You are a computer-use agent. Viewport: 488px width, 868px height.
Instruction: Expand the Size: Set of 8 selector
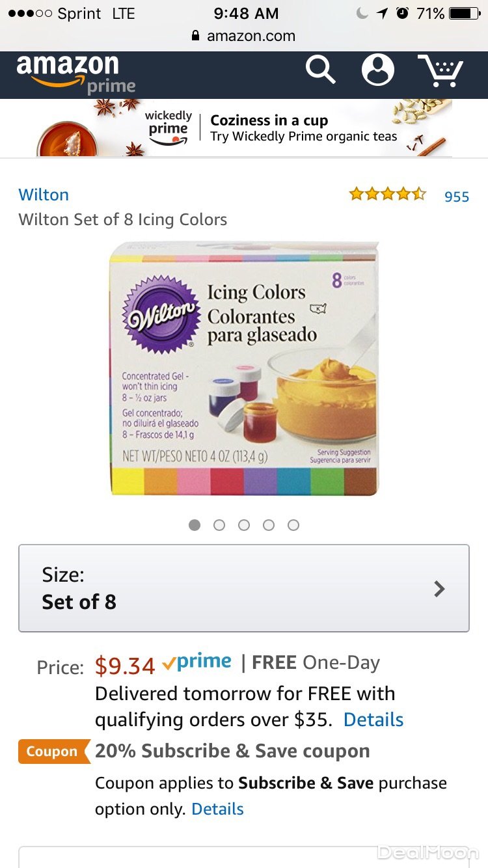pos(243,588)
